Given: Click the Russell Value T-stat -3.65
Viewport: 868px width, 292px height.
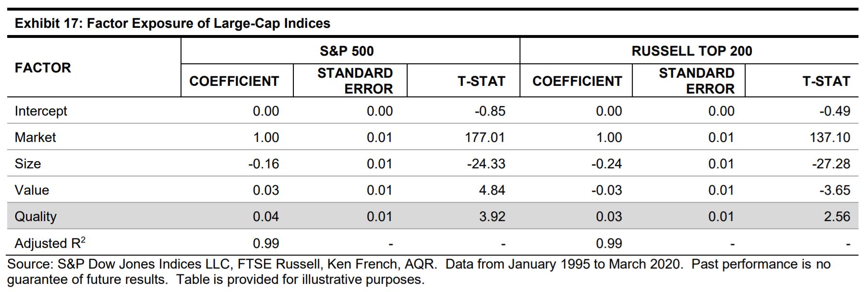Looking at the screenshot, I should pyautogui.click(x=834, y=190).
